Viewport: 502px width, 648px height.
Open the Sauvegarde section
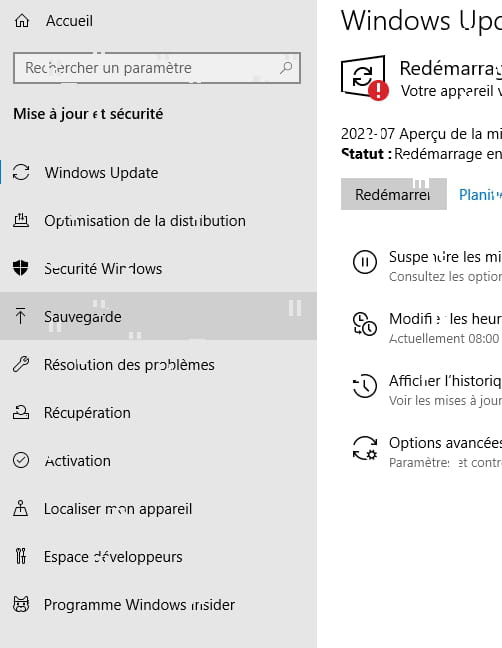point(158,316)
